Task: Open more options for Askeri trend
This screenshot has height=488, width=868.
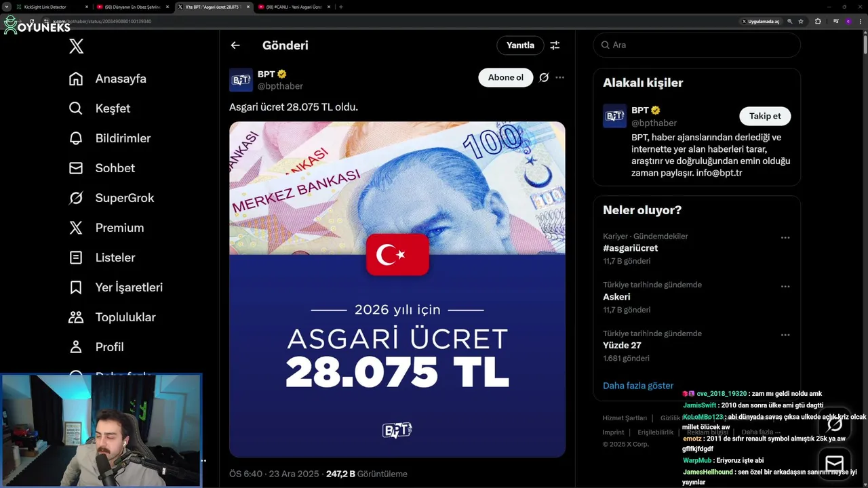Action: (785, 287)
